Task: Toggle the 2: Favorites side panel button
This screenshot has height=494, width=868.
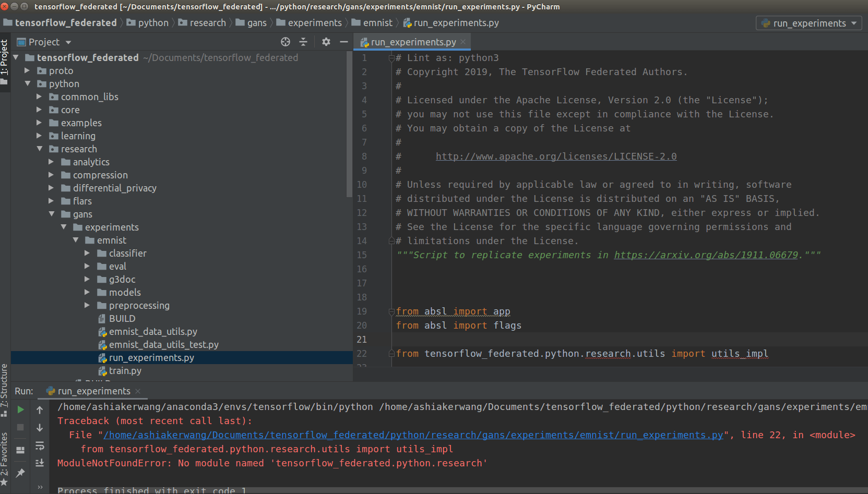Action: (5, 459)
